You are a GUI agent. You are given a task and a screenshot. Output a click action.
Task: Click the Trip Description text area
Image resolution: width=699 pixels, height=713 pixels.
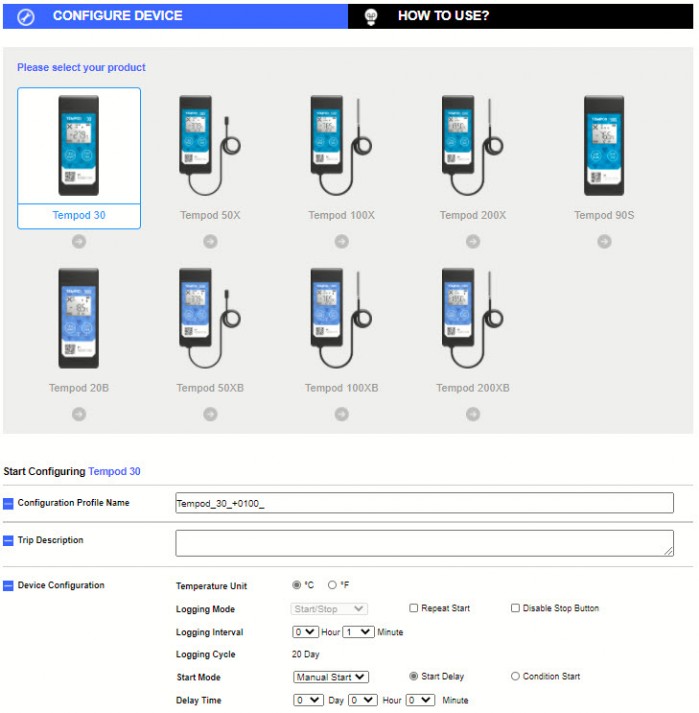click(x=424, y=543)
